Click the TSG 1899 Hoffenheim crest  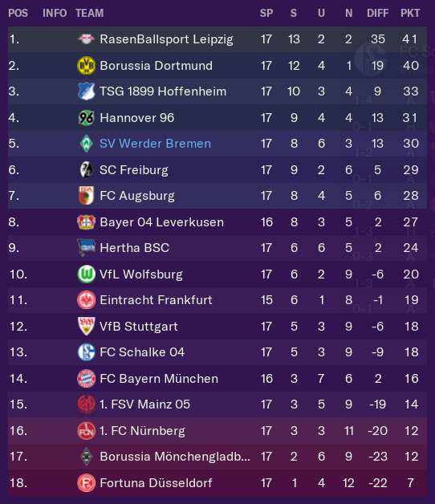[x=86, y=91]
